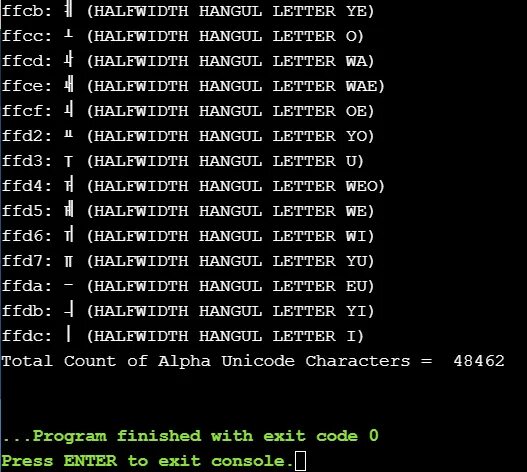Click the ffcd glyph for Hangul letter WA
The height and width of the screenshot is (472, 527).
coord(69,61)
